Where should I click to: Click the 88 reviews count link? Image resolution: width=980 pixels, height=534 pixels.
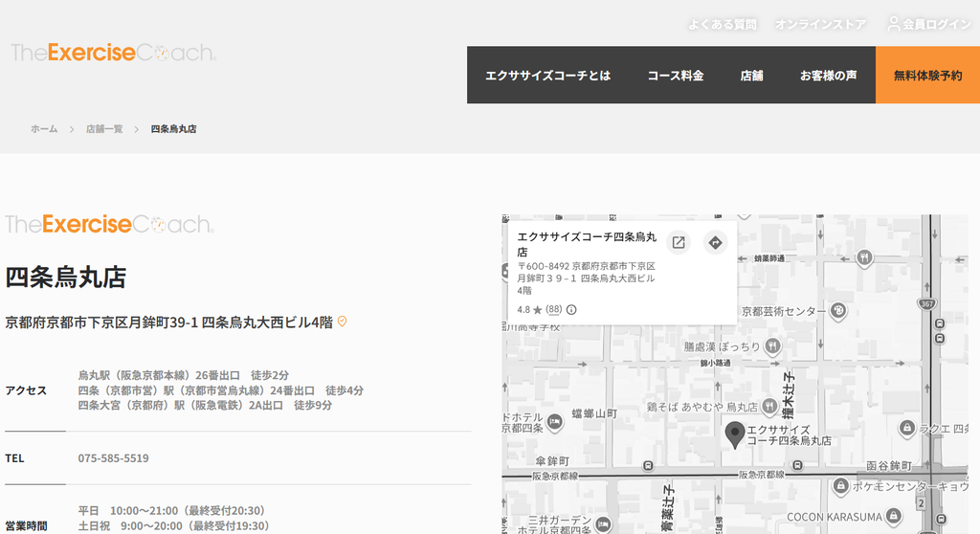[554, 309]
